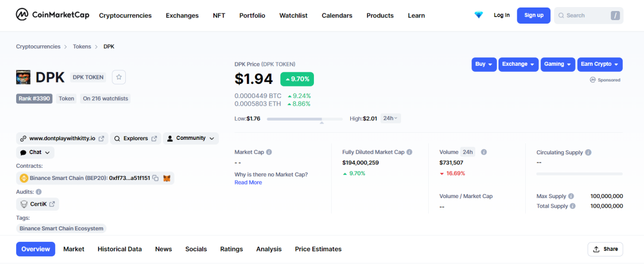Screen dimensions: 644x267
Task: Open the Exchange dropdown button
Action: pos(518,64)
